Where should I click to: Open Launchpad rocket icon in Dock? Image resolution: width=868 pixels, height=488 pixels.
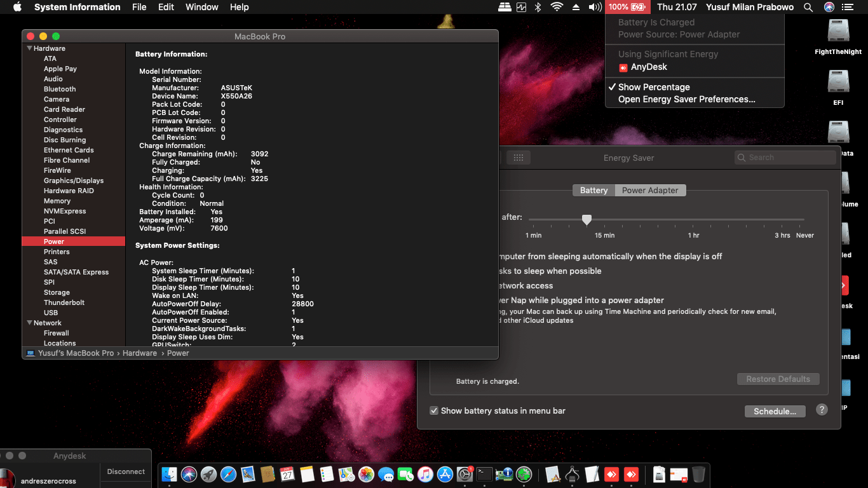pyautogui.click(x=208, y=474)
